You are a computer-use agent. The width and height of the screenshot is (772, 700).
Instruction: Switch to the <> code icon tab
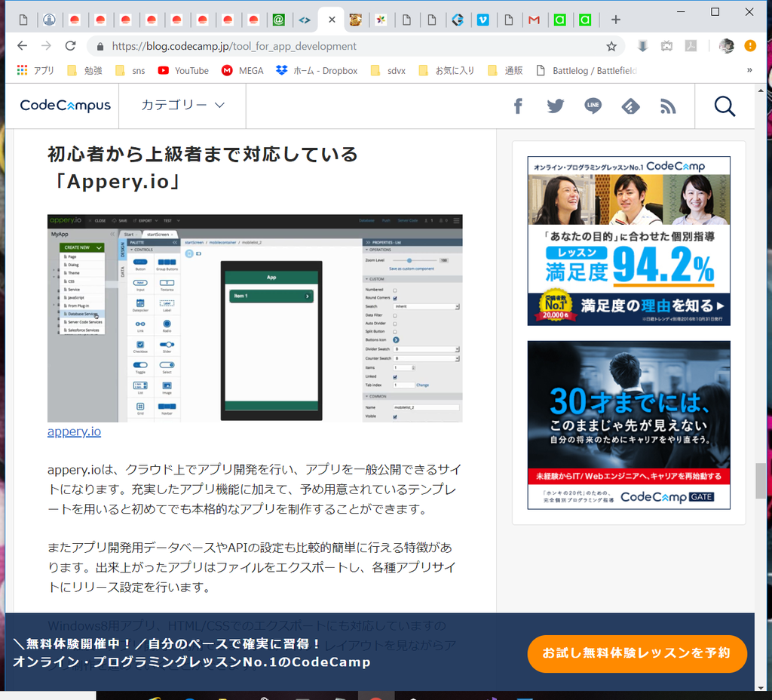coord(305,20)
